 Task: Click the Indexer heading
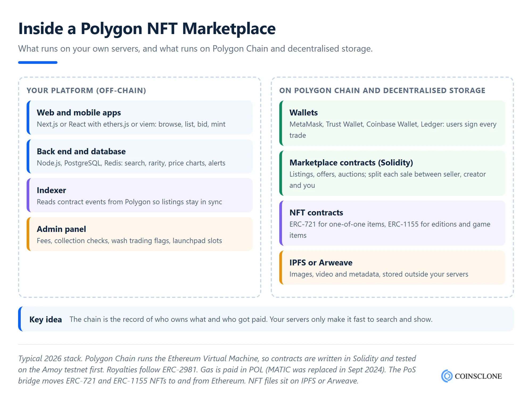[x=51, y=190]
